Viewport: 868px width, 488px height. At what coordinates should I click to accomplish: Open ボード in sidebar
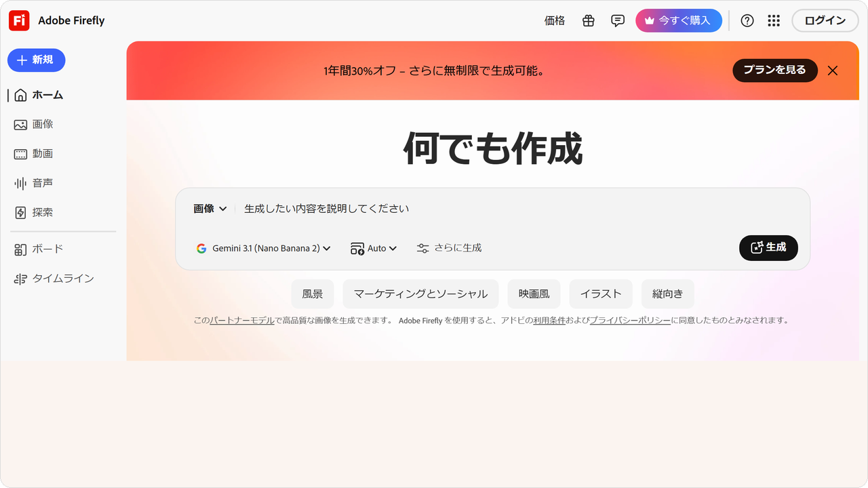(x=39, y=249)
